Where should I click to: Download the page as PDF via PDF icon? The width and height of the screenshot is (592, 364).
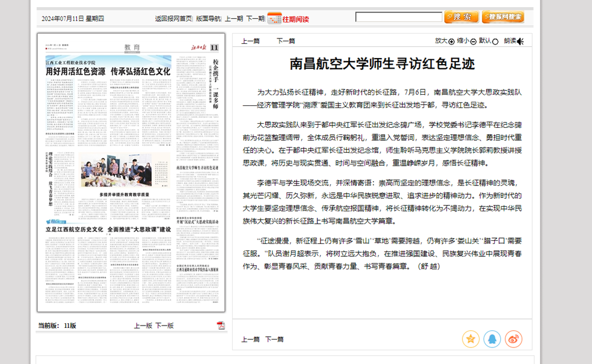click(x=221, y=324)
